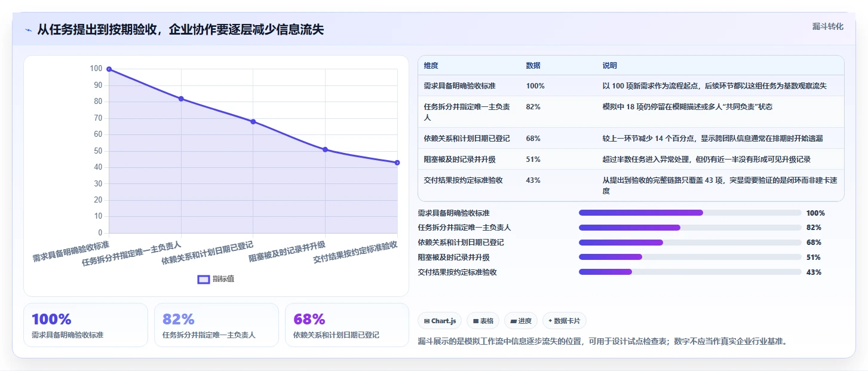Click the progress bar for 依赖关系和计划日期已登记
The width and height of the screenshot is (868, 371).
(x=690, y=243)
